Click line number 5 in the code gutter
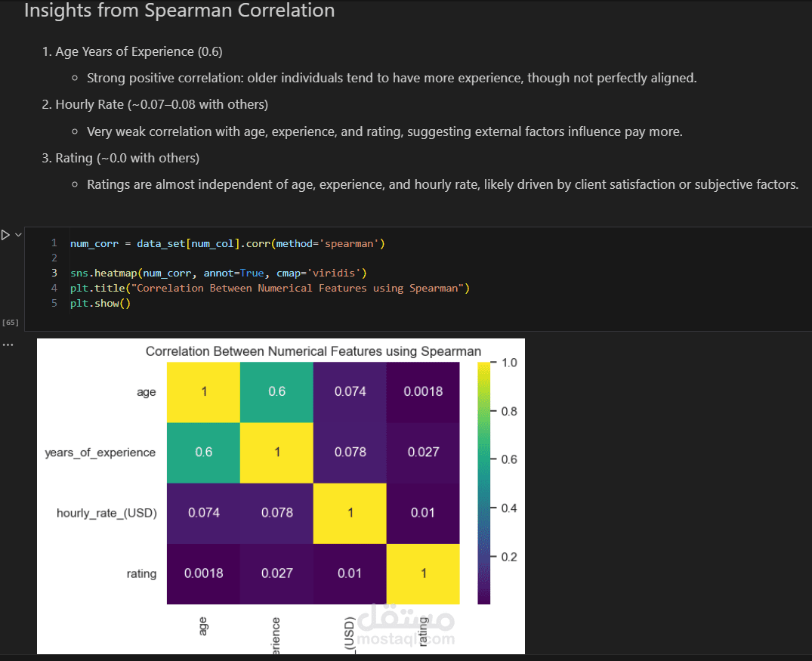 click(x=54, y=303)
